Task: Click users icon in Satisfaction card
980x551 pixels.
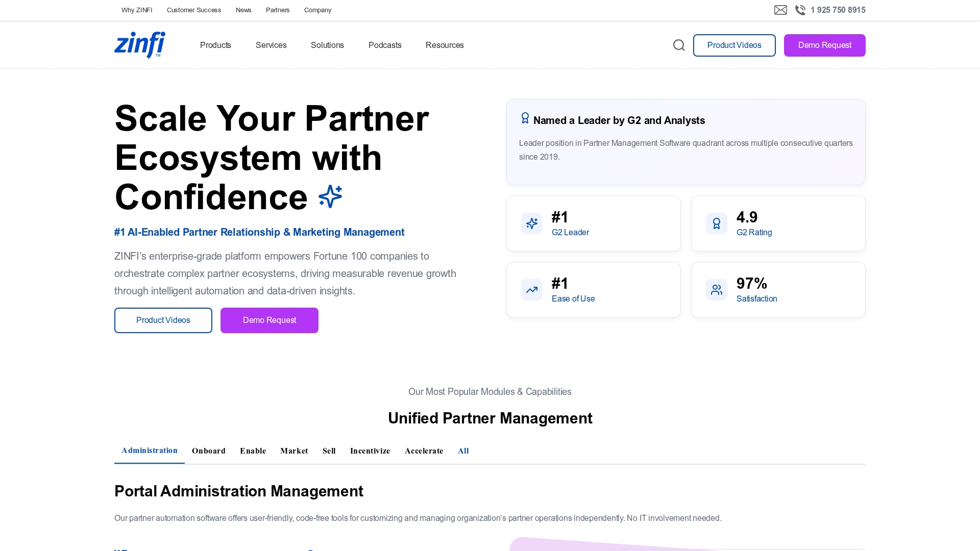Action: click(x=717, y=290)
